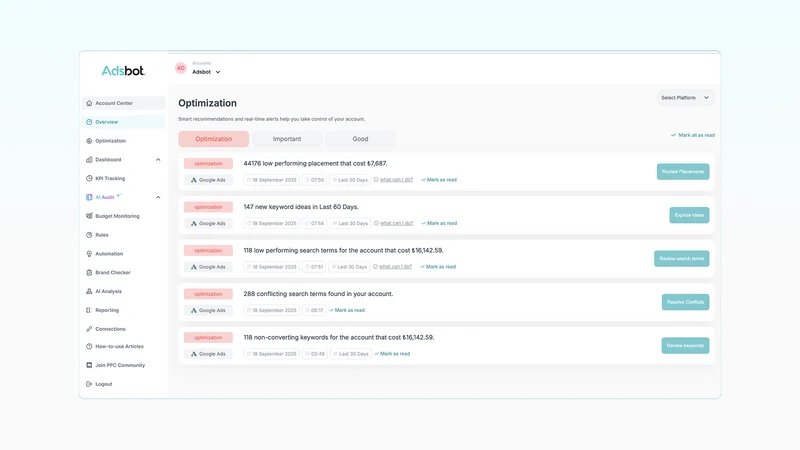Open Account Center home icon
This screenshot has height=450, width=800.
pyautogui.click(x=89, y=103)
